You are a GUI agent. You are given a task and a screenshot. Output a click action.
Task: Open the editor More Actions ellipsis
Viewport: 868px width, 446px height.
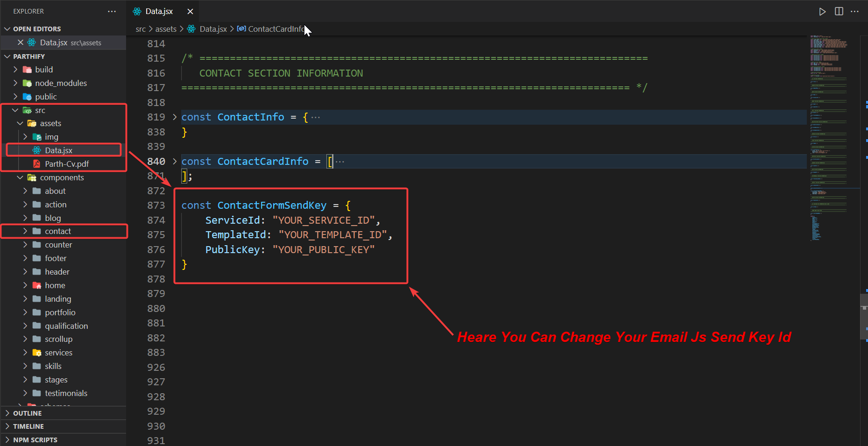pyautogui.click(x=854, y=12)
